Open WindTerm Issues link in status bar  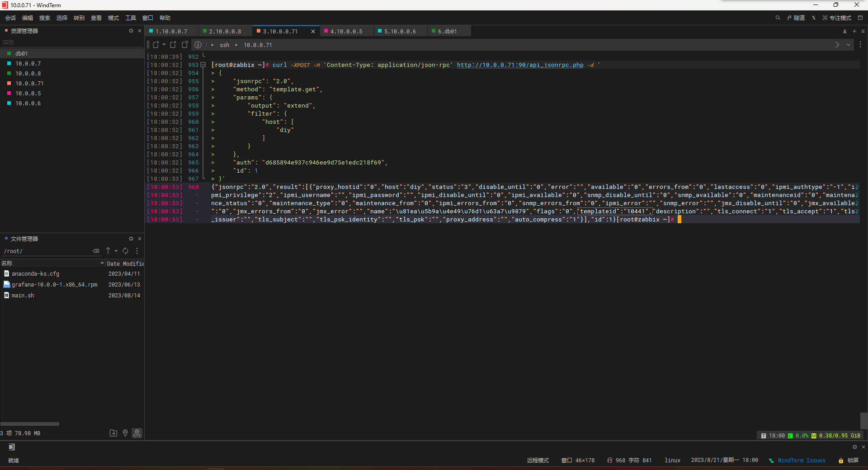click(801, 461)
